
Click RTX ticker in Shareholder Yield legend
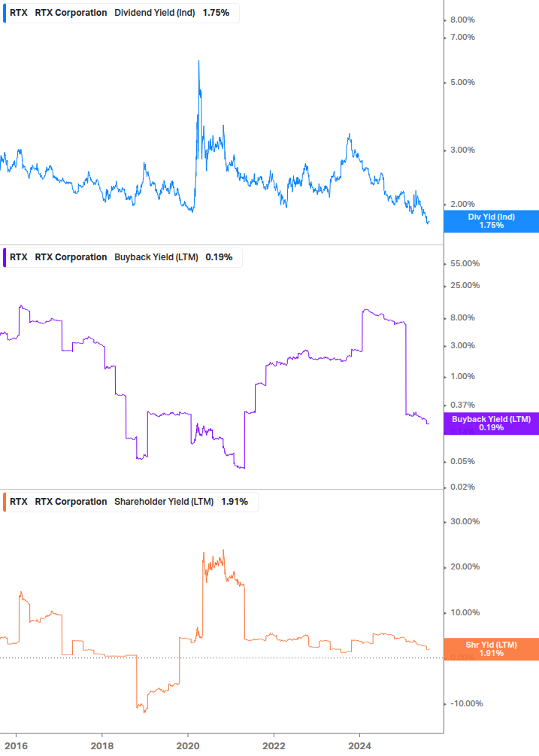point(19,502)
